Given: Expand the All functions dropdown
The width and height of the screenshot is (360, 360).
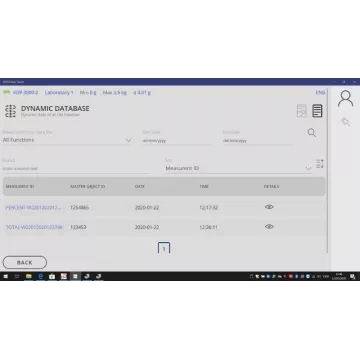Looking at the screenshot, I should click(x=67, y=140).
